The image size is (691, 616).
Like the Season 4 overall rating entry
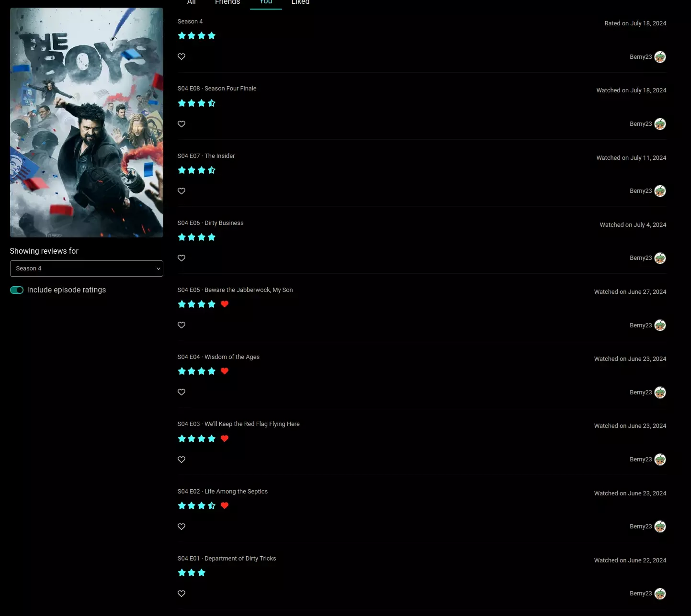181,56
